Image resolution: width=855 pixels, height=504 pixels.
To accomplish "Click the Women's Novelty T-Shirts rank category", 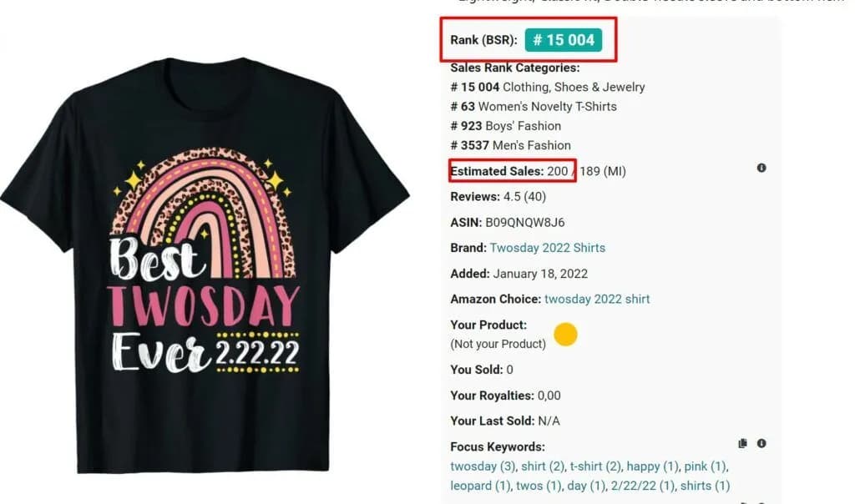I will click(x=549, y=107).
